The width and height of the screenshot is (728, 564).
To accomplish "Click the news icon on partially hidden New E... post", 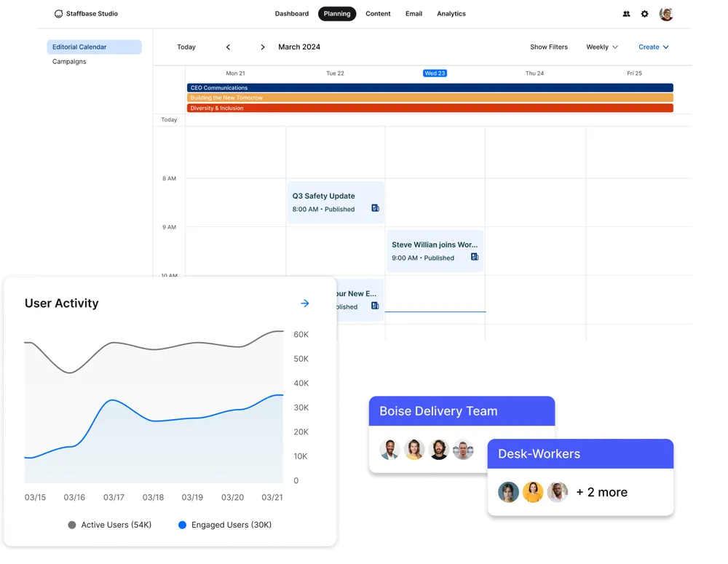I will (375, 306).
